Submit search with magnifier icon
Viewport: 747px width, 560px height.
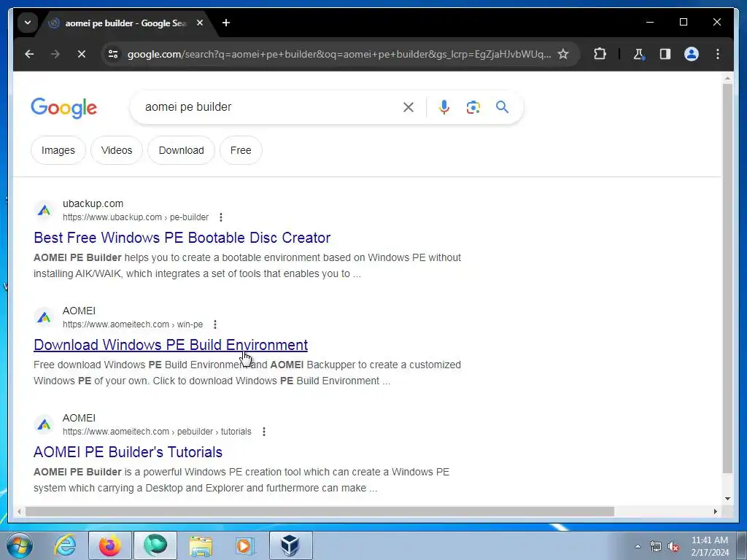tap(502, 107)
